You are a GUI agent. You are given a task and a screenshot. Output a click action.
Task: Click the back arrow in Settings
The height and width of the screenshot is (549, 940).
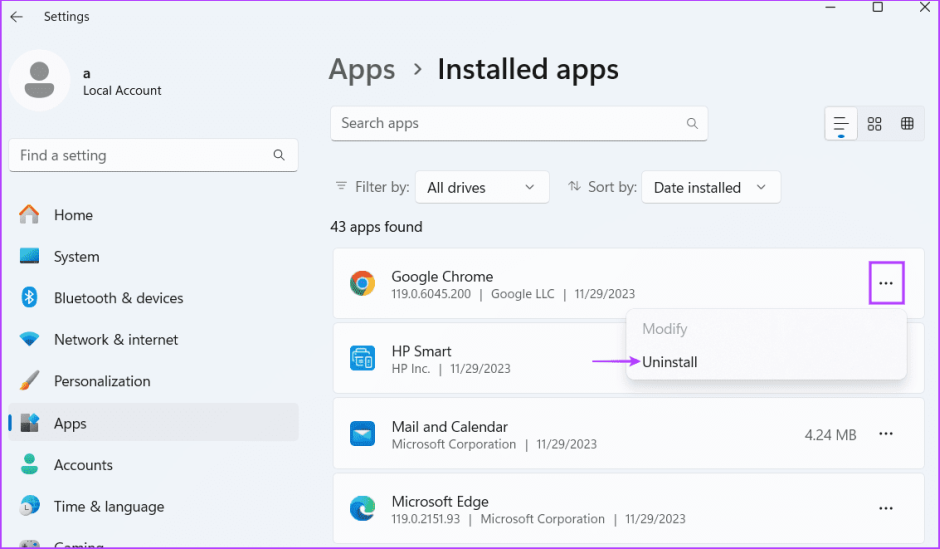[x=17, y=17]
